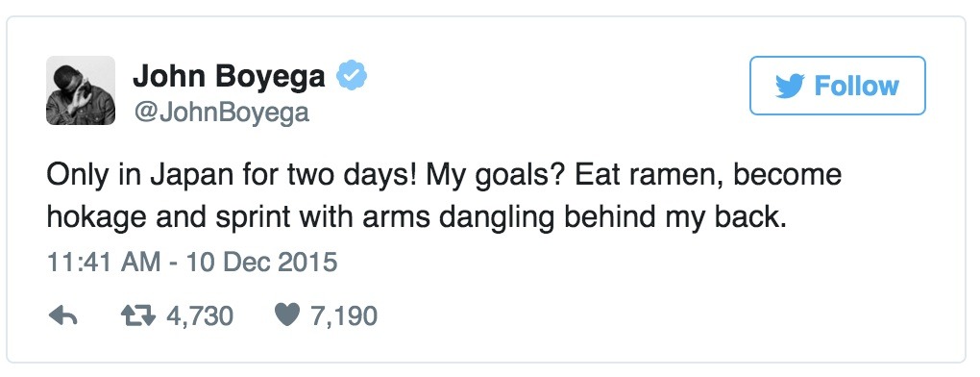Click the Follow text label
Image resolution: width=980 pixels, height=377 pixels.
coord(856,86)
